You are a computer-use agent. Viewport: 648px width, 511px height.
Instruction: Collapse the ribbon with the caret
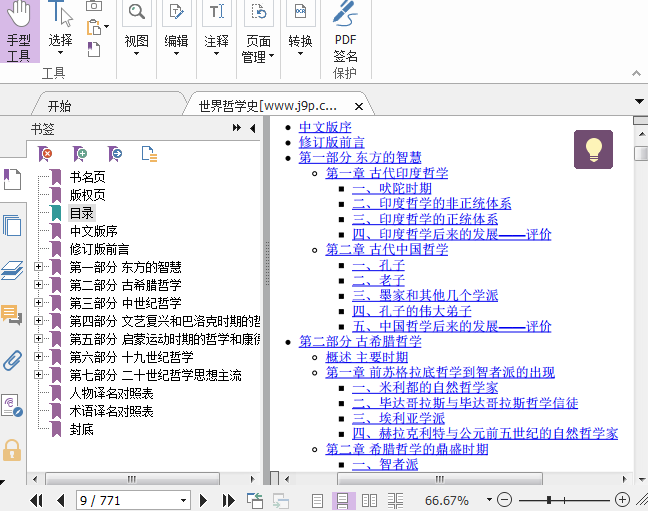[x=636, y=73]
